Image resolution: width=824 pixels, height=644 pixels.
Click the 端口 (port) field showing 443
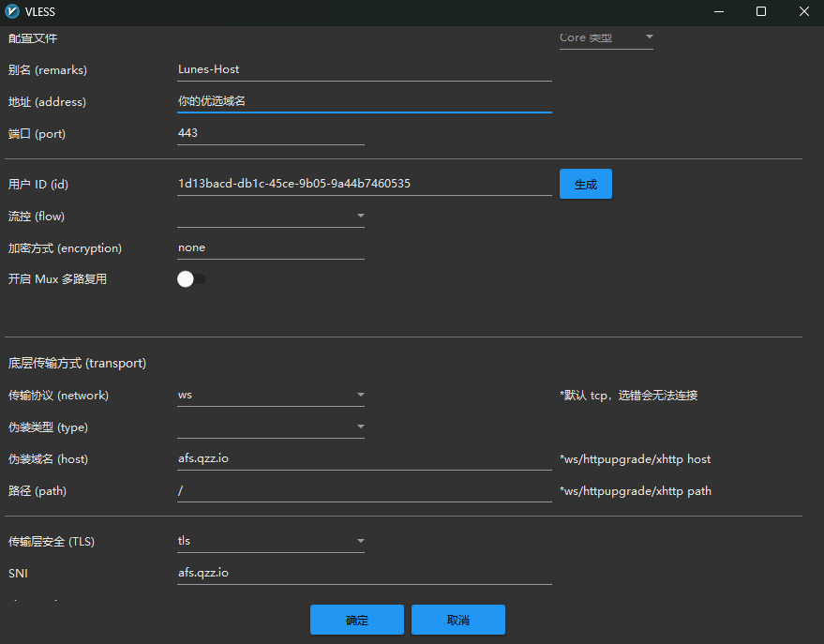click(270, 133)
